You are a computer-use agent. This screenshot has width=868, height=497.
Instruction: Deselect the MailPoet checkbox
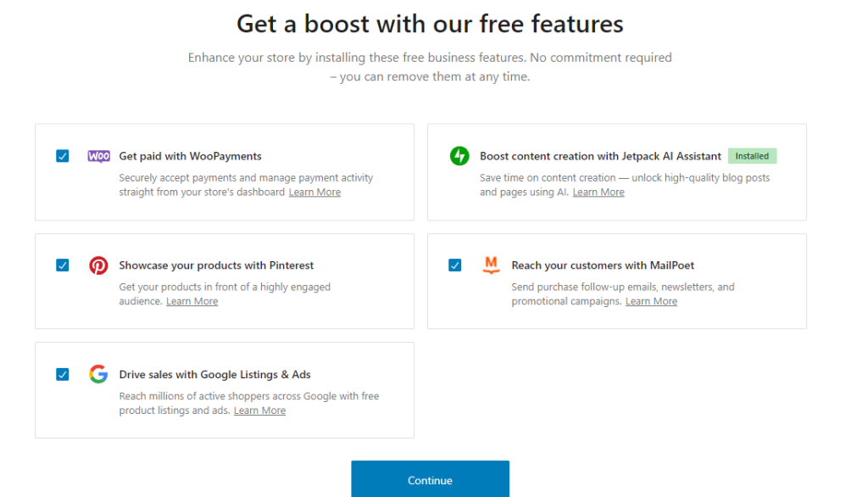(455, 265)
